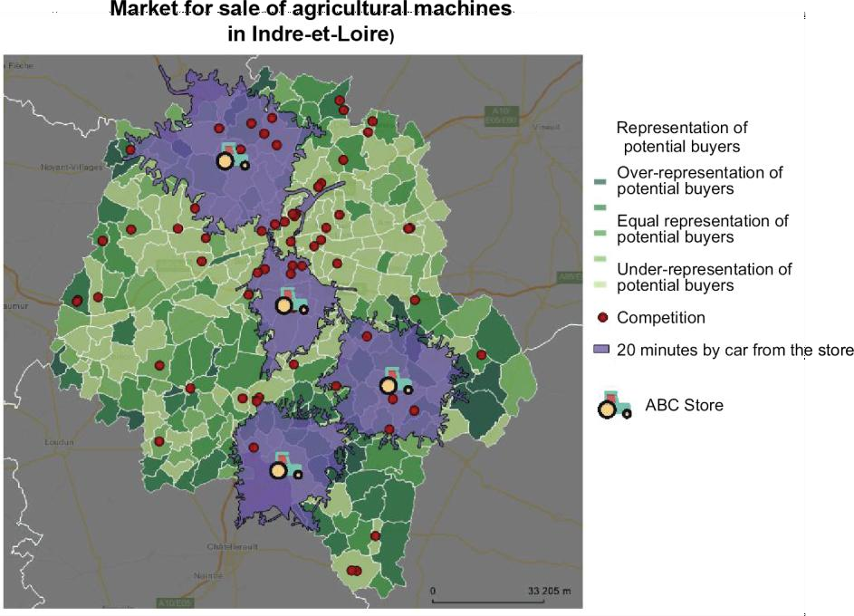Click the southernmost pair of competition dots
Screen dimensions: 854x616
click(x=354, y=570)
